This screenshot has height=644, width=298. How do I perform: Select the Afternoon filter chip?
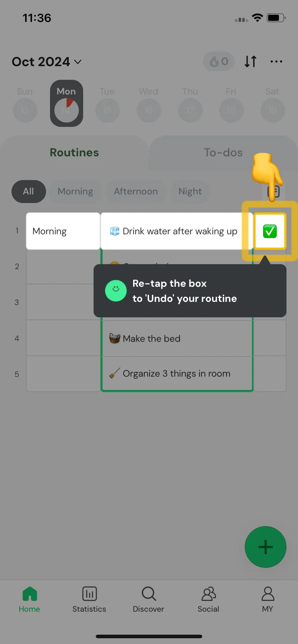pos(136,192)
